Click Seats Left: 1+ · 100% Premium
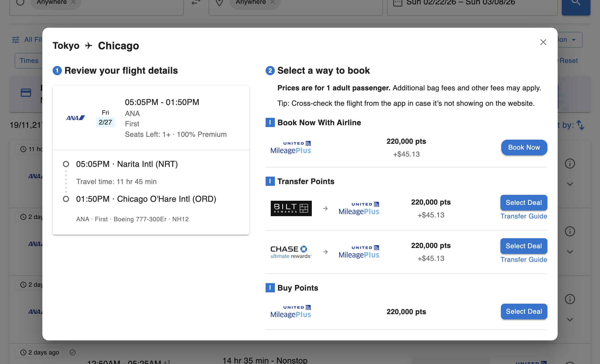The width and height of the screenshot is (600, 364). 176,134
